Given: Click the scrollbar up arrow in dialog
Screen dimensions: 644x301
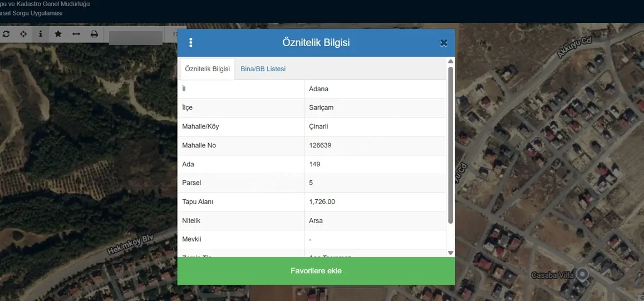Looking at the screenshot, I should (450, 61).
